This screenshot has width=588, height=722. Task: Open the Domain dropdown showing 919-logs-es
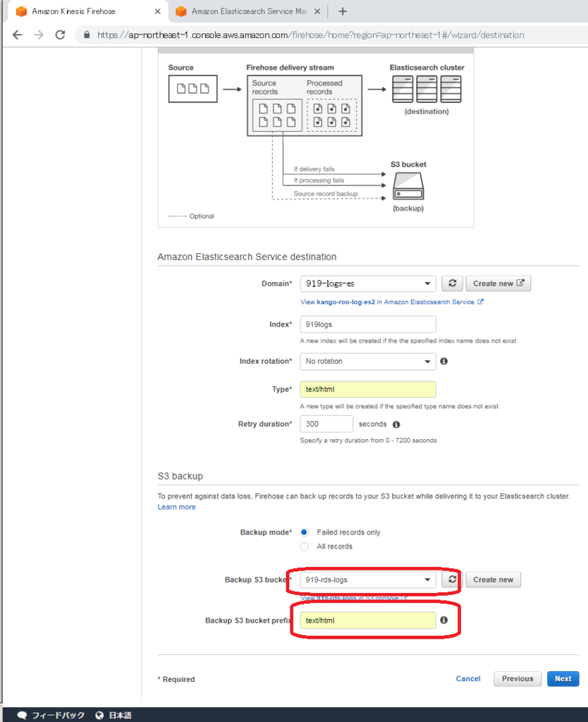[x=368, y=283]
